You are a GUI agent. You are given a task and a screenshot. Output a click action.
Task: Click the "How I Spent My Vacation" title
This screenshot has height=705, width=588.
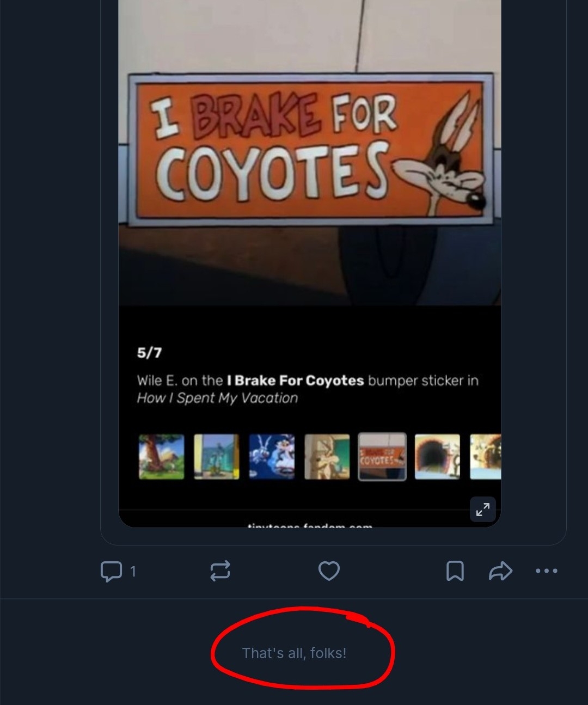click(217, 399)
